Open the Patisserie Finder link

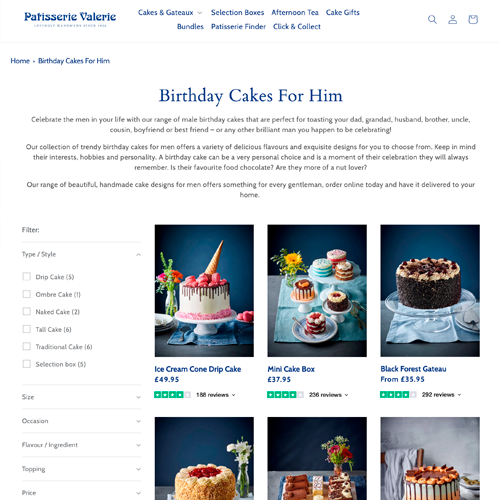click(238, 27)
